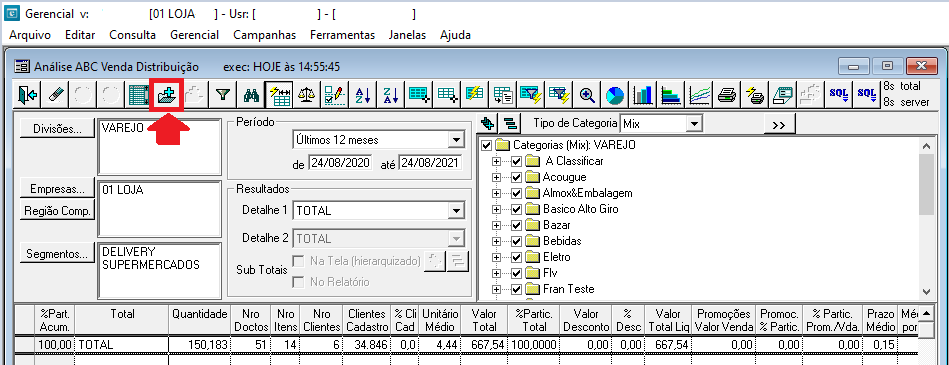This screenshot has width=949, height=365.
Task: Uncheck the Basico Alto Giro checkbox
Action: tap(516, 209)
